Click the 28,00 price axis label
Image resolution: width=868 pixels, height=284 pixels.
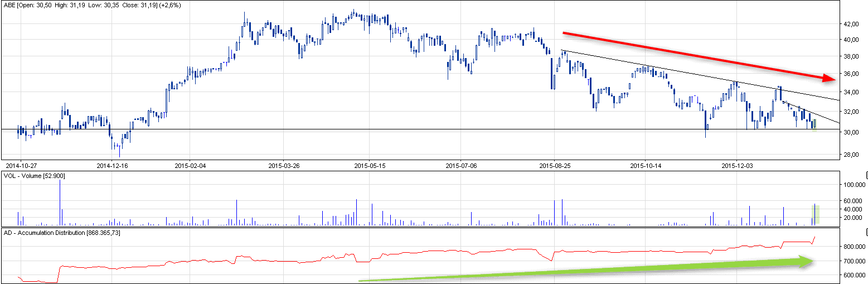(850, 155)
